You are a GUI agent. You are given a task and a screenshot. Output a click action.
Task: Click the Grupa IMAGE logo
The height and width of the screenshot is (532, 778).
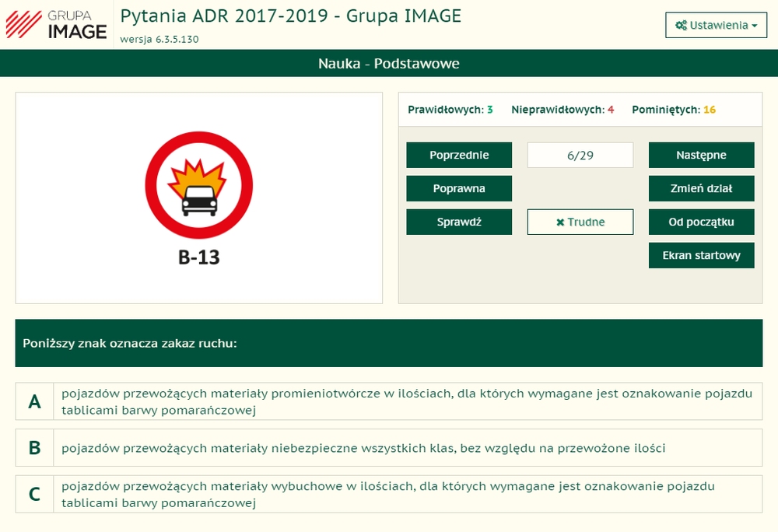tap(56, 23)
